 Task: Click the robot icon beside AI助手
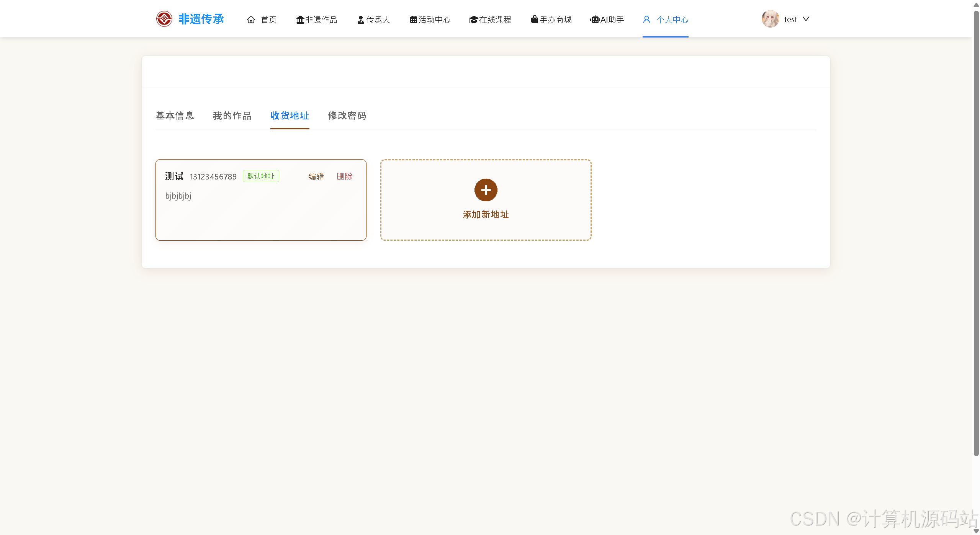pyautogui.click(x=594, y=20)
